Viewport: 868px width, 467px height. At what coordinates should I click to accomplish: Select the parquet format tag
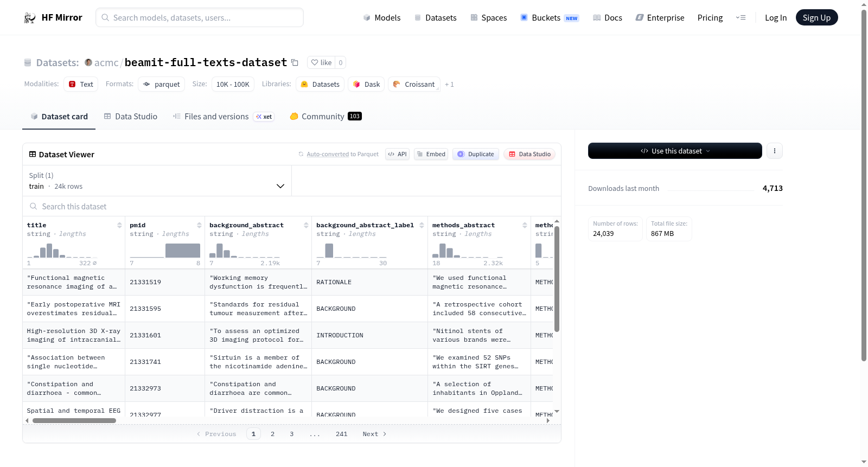tap(161, 84)
